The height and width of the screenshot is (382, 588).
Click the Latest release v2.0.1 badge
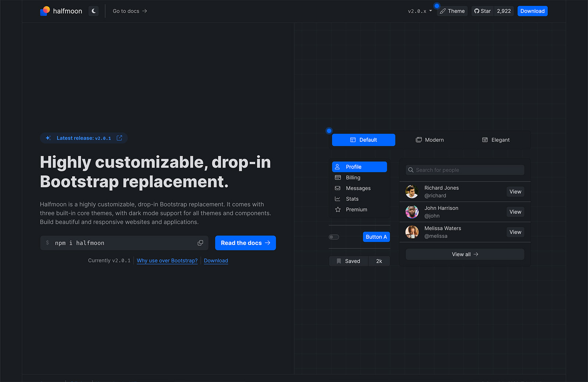[x=84, y=138]
